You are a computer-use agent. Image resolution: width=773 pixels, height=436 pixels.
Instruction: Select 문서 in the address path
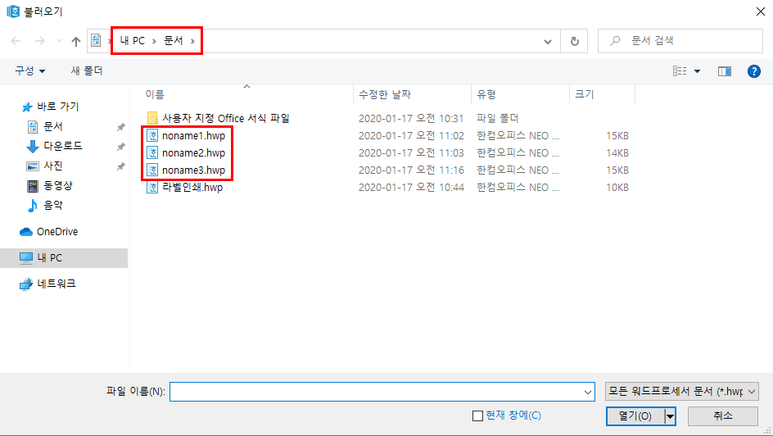[x=174, y=40]
